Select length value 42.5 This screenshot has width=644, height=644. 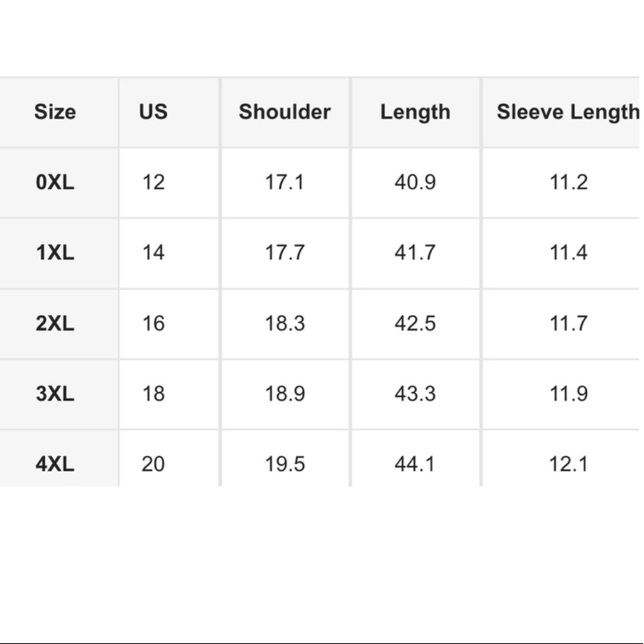415,323
